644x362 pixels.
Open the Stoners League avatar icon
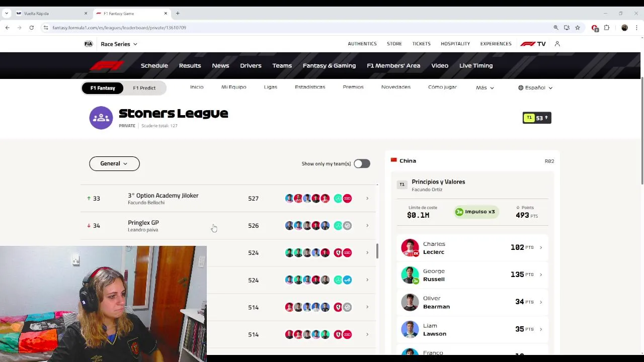coord(101,118)
